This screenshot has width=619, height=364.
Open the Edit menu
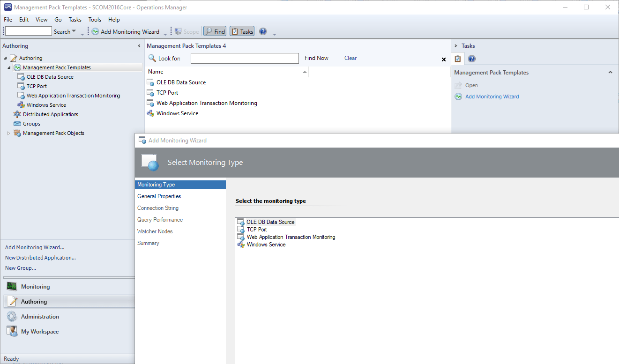pos(24,20)
